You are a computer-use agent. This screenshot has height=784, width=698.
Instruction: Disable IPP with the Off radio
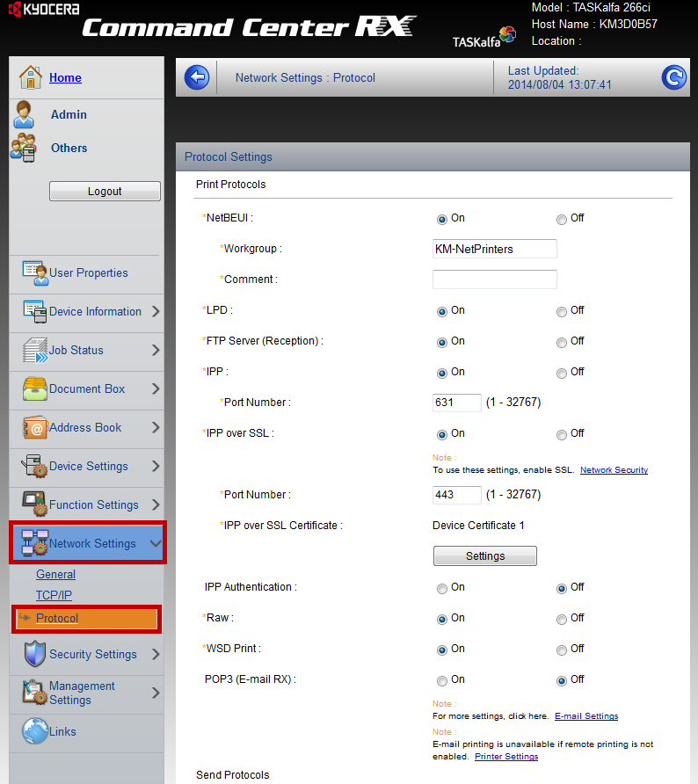562,374
